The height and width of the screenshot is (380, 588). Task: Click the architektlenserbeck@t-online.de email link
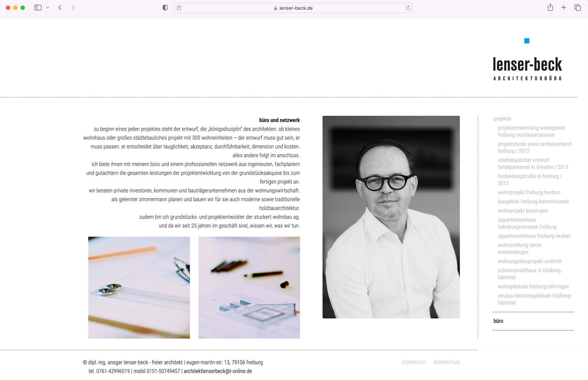point(218,371)
